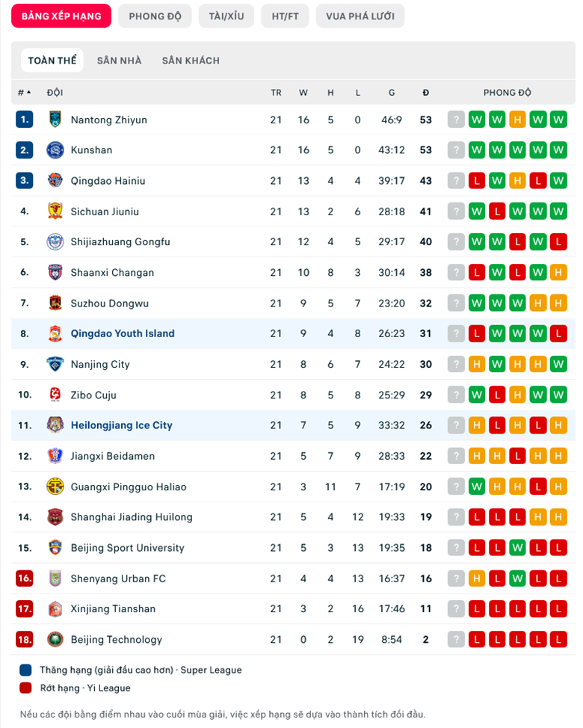Image resolution: width=583 pixels, height=728 pixels.
Task: Open the Qingdao Youth Island team link
Action: [x=123, y=333]
